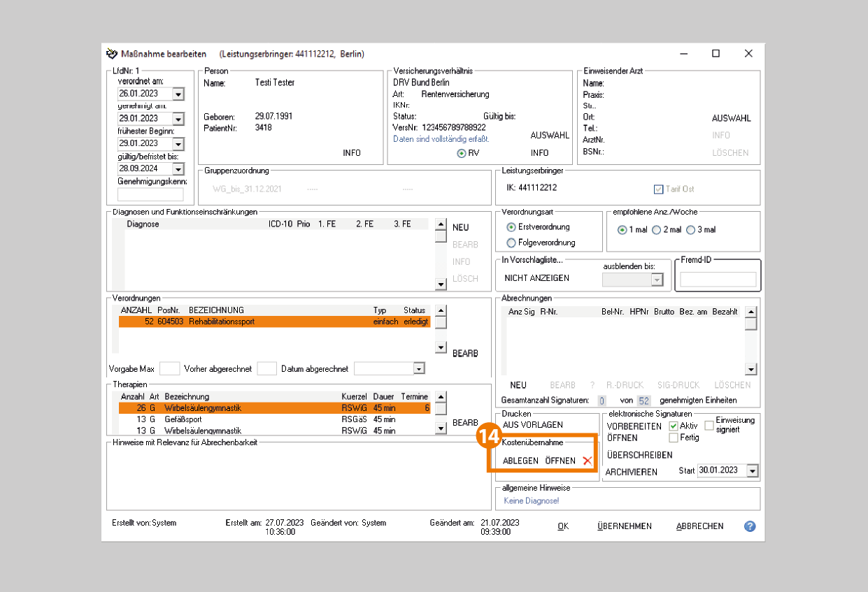Click NEU in the Diagnosen section
Image resolution: width=868 pixels, height=592 pixels.
point(461,228)
